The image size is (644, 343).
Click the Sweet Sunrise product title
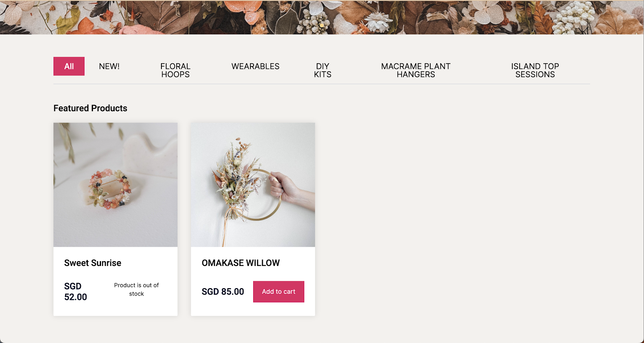click(x=93, y=263)
